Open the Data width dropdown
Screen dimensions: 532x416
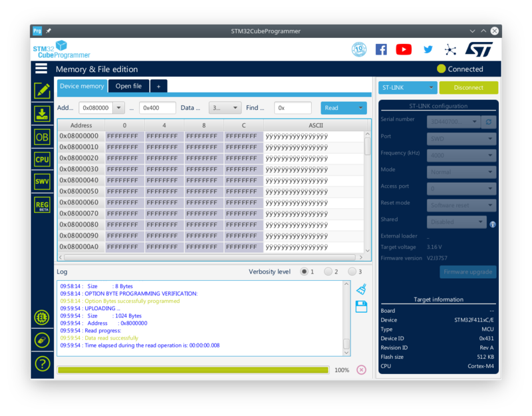tap(225, 108)
